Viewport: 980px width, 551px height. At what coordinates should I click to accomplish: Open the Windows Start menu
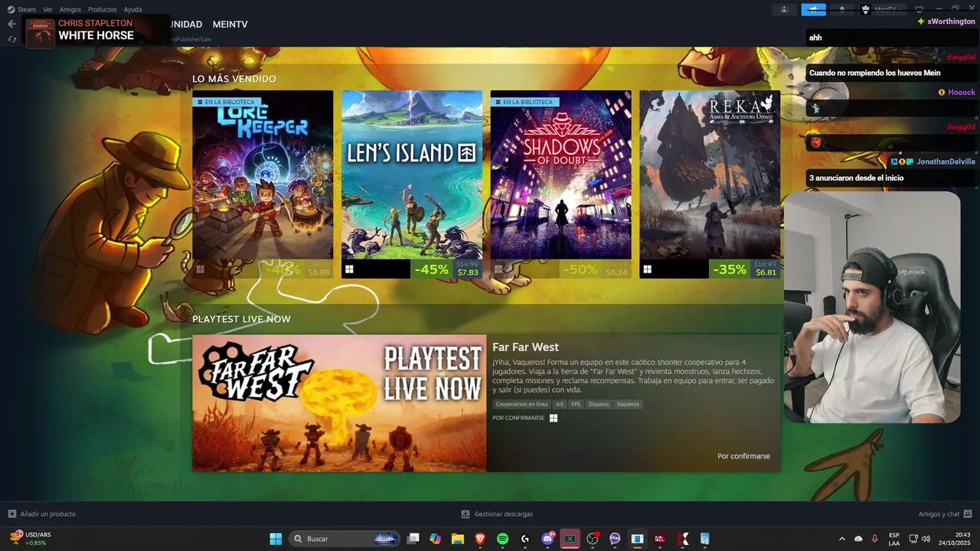coord(276,539)
